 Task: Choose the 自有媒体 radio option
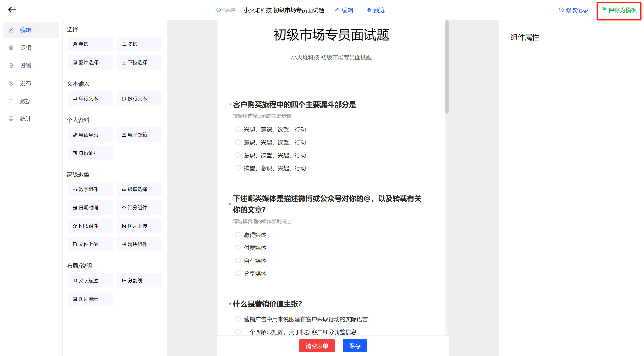238,260
